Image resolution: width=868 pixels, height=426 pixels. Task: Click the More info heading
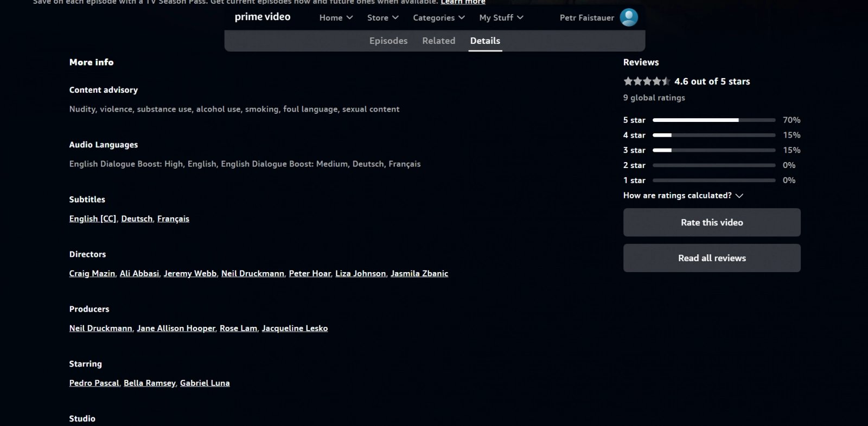(x=91, y=62)
